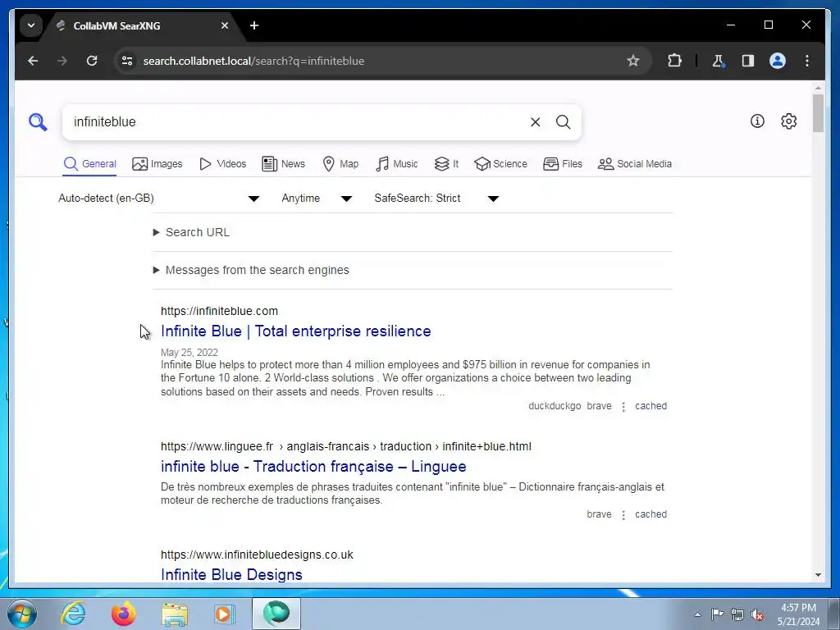The width and height of the screenshot is (840, 630).
Task: Open tab search dropdown arrow
Action: (x=31, y=25)
